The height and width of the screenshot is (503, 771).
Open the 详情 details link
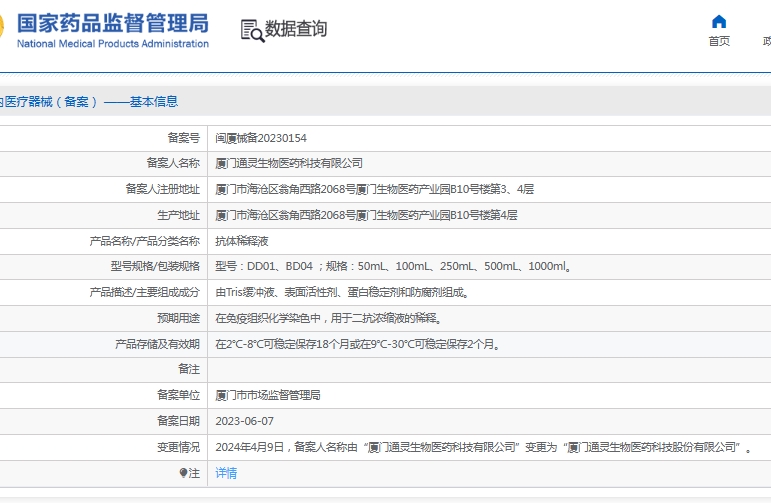pos(226,473)
